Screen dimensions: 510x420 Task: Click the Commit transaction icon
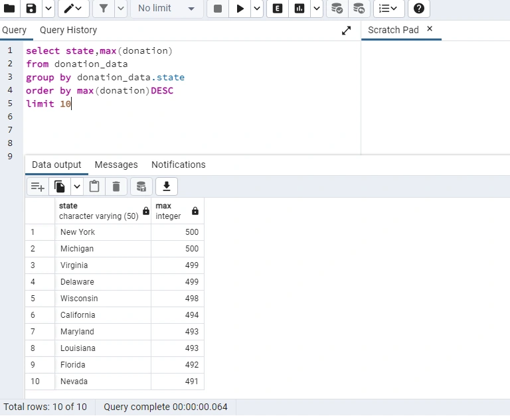coord(337,9)
